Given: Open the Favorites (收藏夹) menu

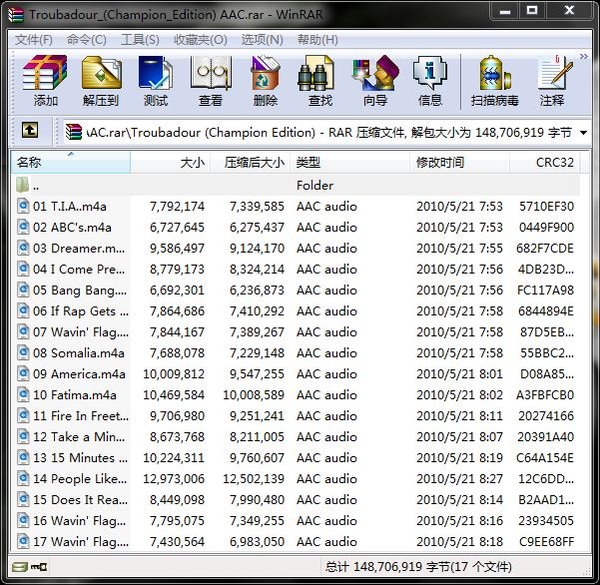Looking at the screenshot, I should [x=201, y=39].
